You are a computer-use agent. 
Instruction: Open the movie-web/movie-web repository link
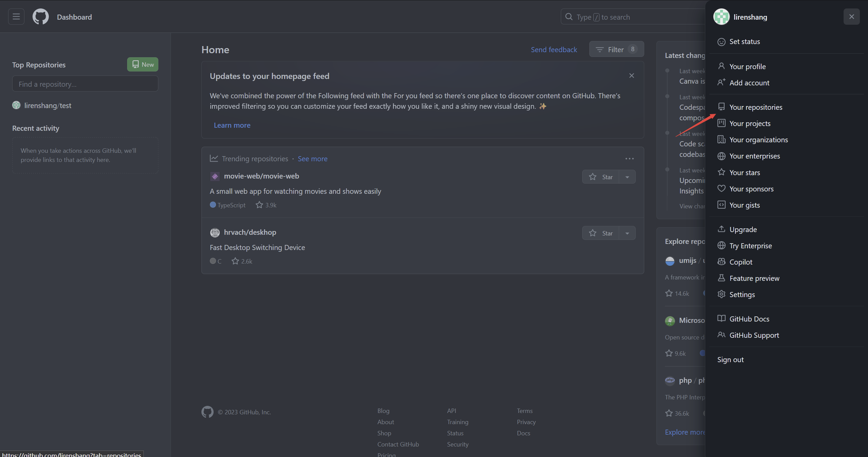pos(261,176)
